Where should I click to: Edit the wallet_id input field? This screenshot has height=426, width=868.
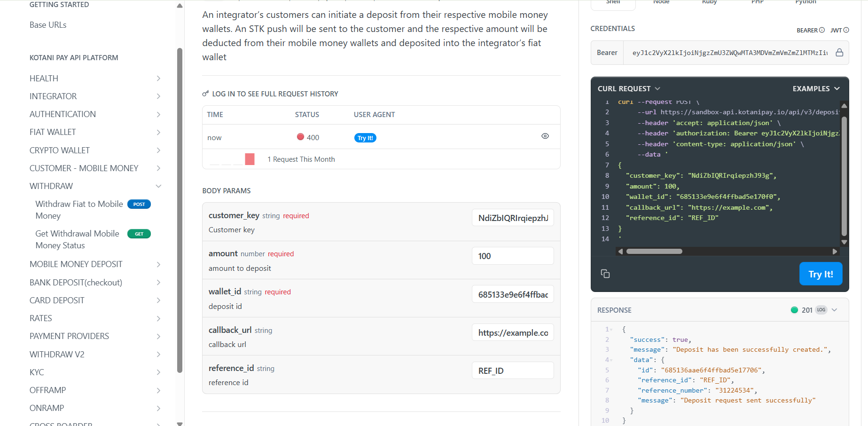click(513, 294)
